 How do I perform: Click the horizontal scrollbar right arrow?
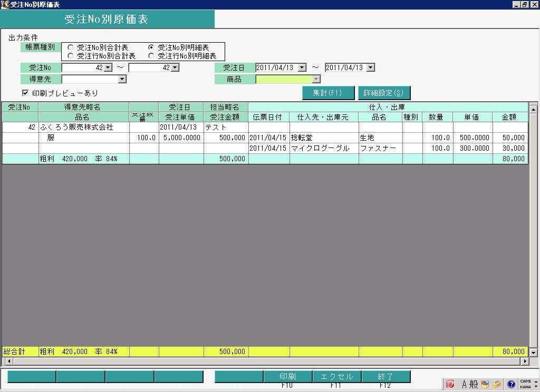(525, 361)
